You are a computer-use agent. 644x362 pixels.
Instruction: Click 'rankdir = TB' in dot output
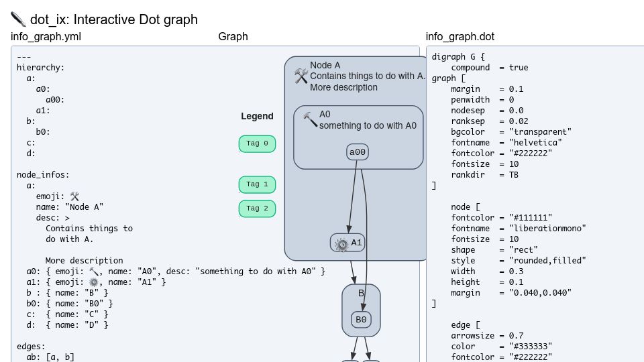pos(484,174)
